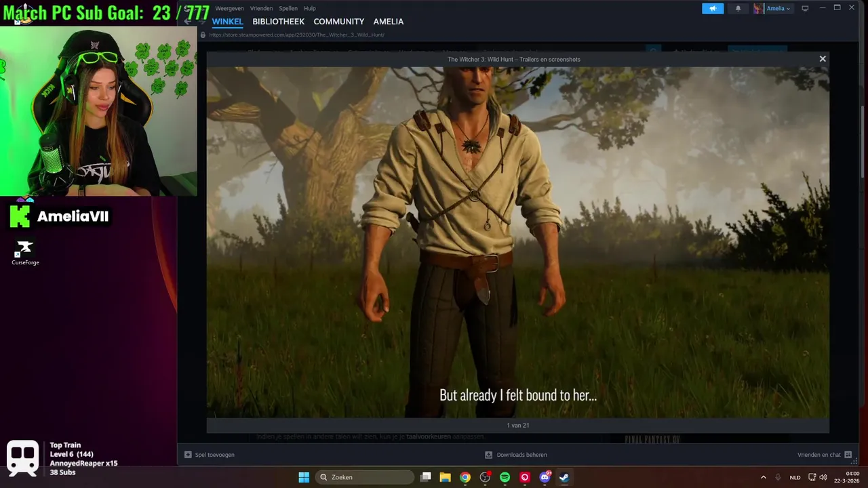Open the red circular app on taskbar
The height and width of the screenshot is (488, 868).
524,477
